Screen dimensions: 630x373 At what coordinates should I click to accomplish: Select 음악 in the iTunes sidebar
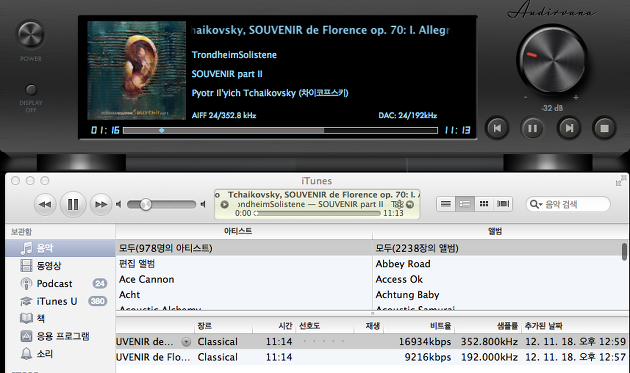60,248
